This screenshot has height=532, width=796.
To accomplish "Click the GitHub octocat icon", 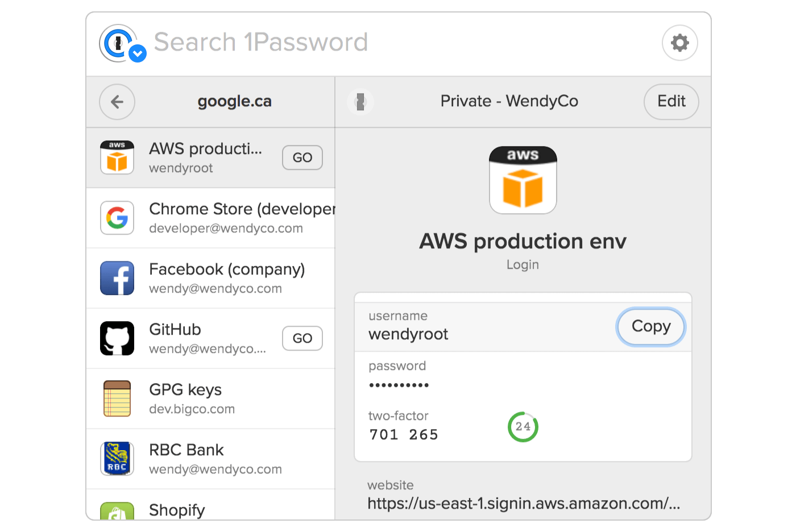I will pos(117,338).
